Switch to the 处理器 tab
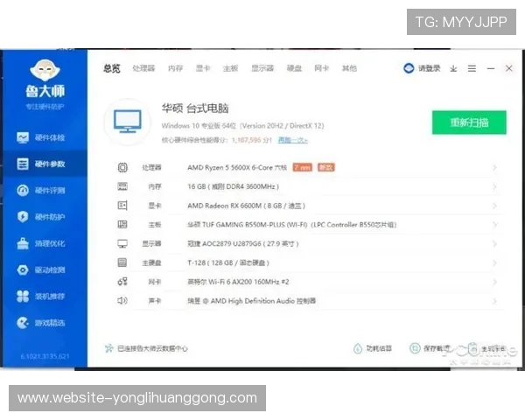The image size is (525, 420). (x=143, y=68)
